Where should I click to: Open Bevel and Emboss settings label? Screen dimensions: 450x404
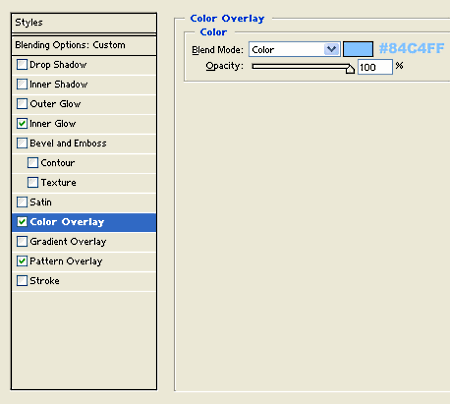point(68,143)
